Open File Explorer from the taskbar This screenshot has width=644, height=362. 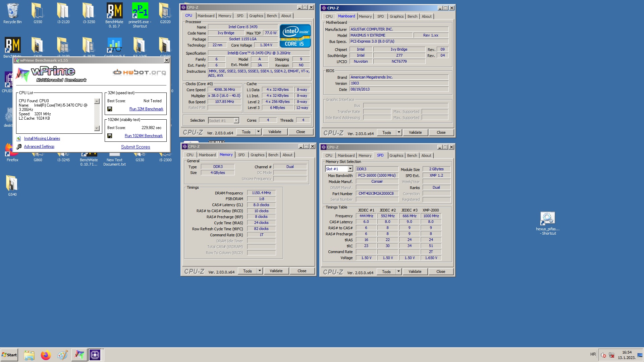point(29,355)
